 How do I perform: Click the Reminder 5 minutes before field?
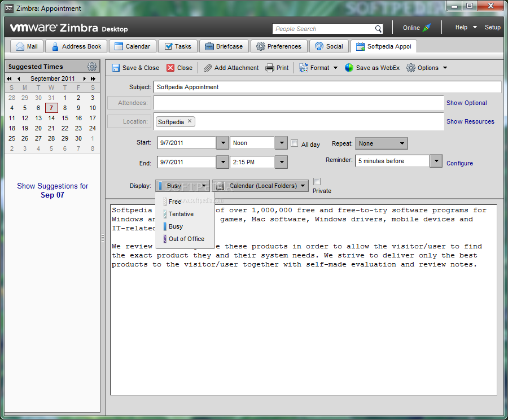click(392, 161)
